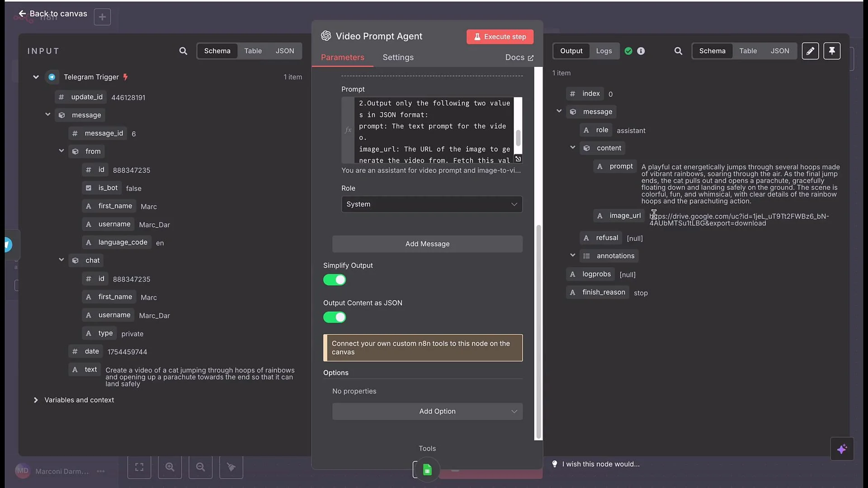The height and width of the screenshot is (488, 868).
Task: Click the search icon in INPUT panel
Action: [183, 51]
